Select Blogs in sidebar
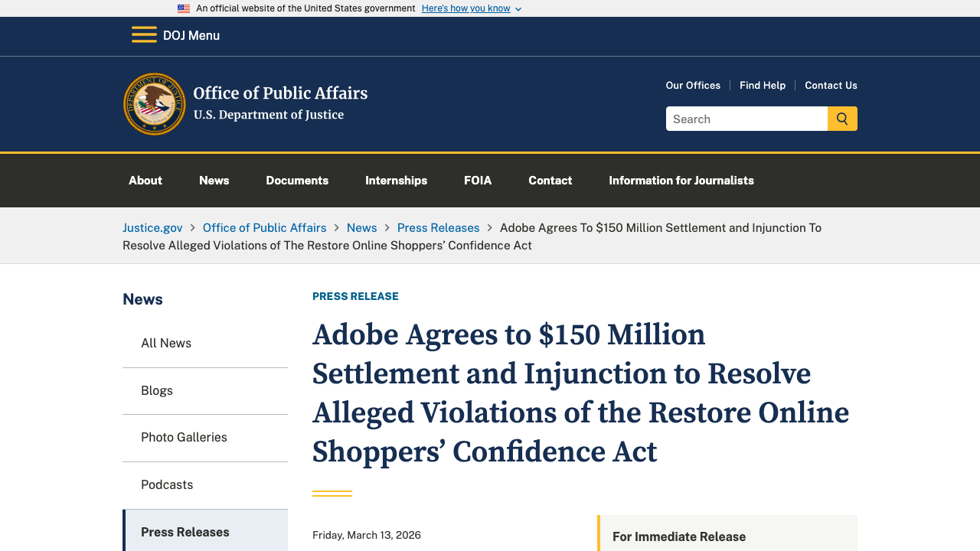980x551 pixels. (x=205, y=391)
